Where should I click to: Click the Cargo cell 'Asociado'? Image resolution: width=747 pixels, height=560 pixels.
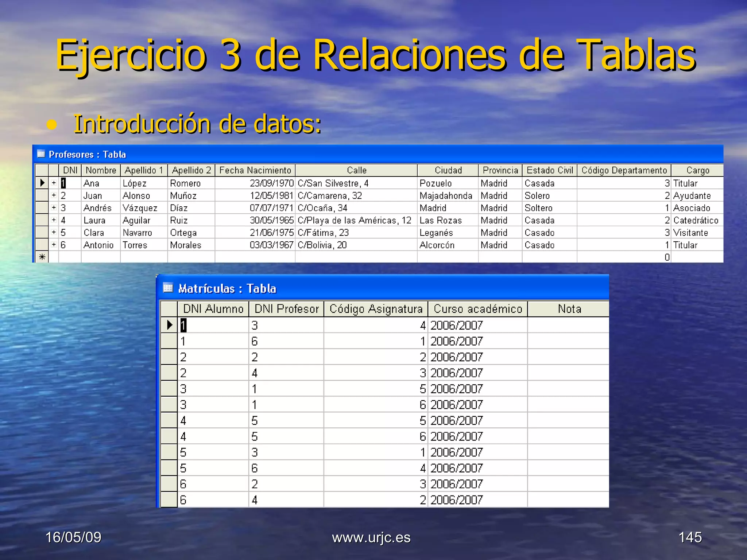(697, 208)
